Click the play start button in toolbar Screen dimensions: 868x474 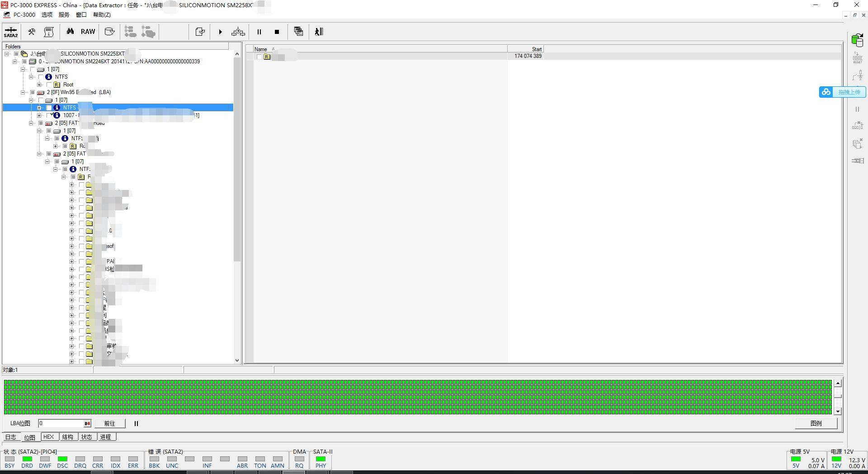point(220,32)
